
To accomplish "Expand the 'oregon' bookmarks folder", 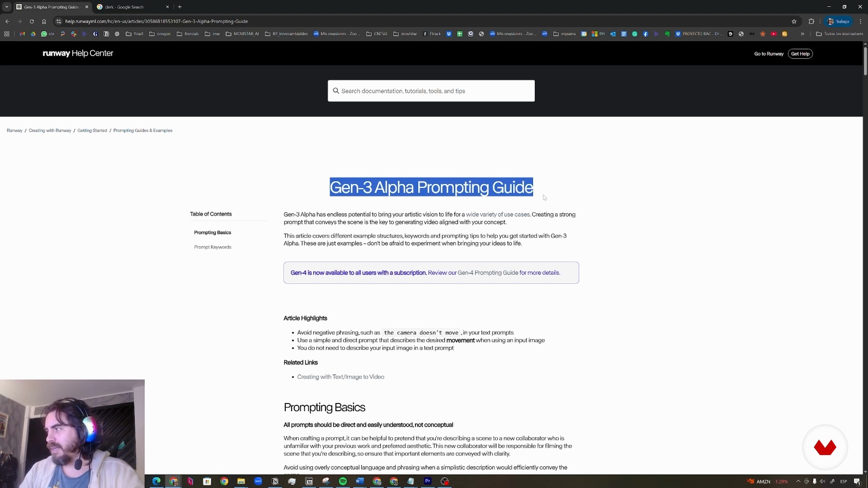I will (160, 34).
